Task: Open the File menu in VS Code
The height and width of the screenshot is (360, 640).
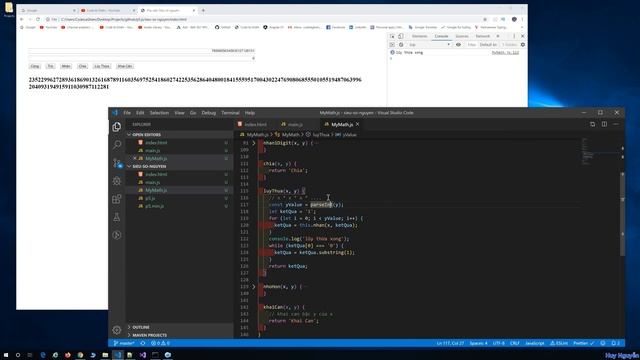Action: pos(127,113)
